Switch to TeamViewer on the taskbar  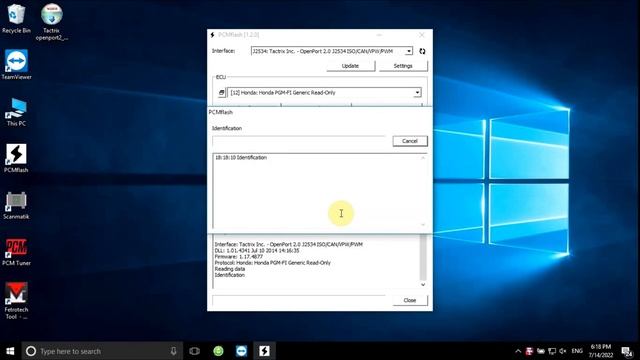(x=241, y=351)
